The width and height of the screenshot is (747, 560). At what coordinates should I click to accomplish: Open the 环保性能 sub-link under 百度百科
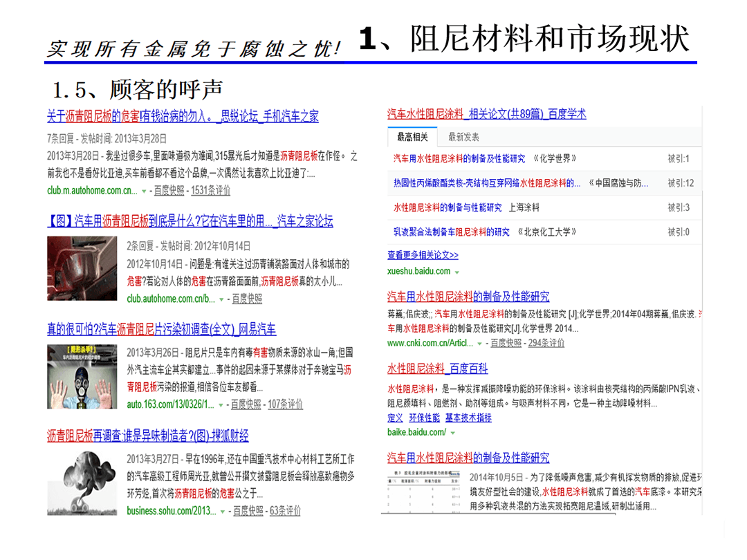tap(425, 418)
